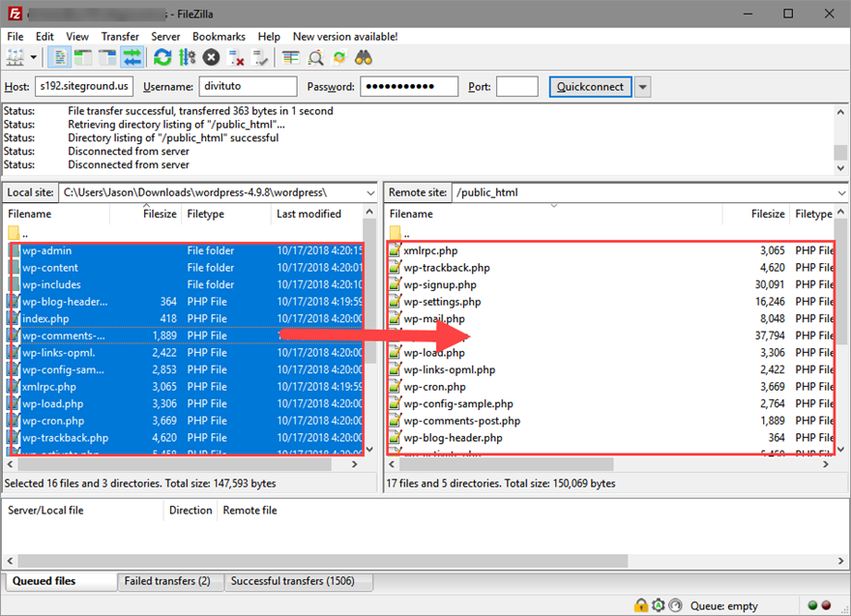The width and height of the screenshot is (851, 616).
Task: Switch to the Failed transfers tab
Action: coord(170,581)
